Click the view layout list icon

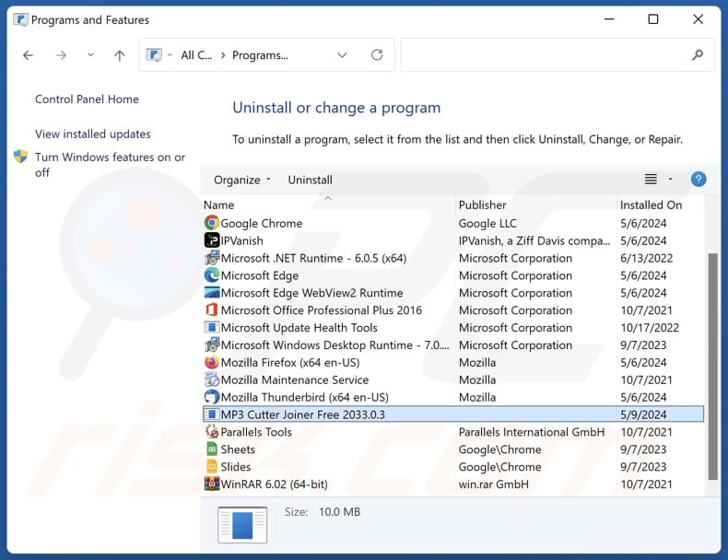tap(651, 179)
